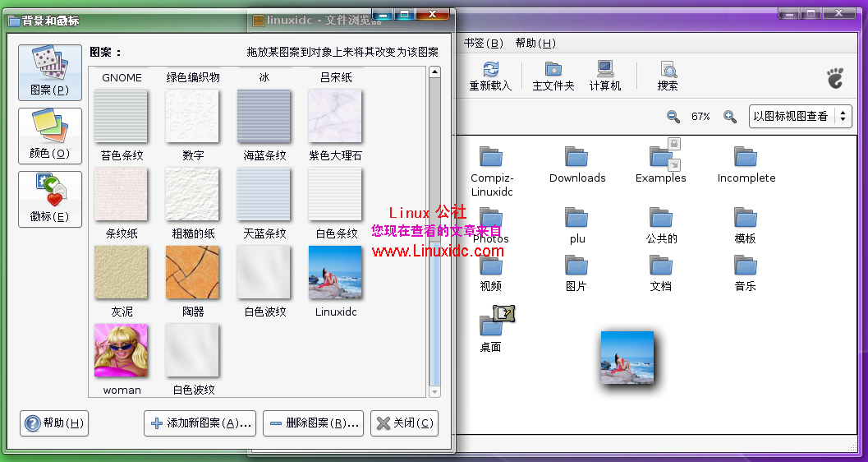Screen dimensions: 868x462
Task: Pick the 紫色大理石 pattern
Action: click(336, 116)
